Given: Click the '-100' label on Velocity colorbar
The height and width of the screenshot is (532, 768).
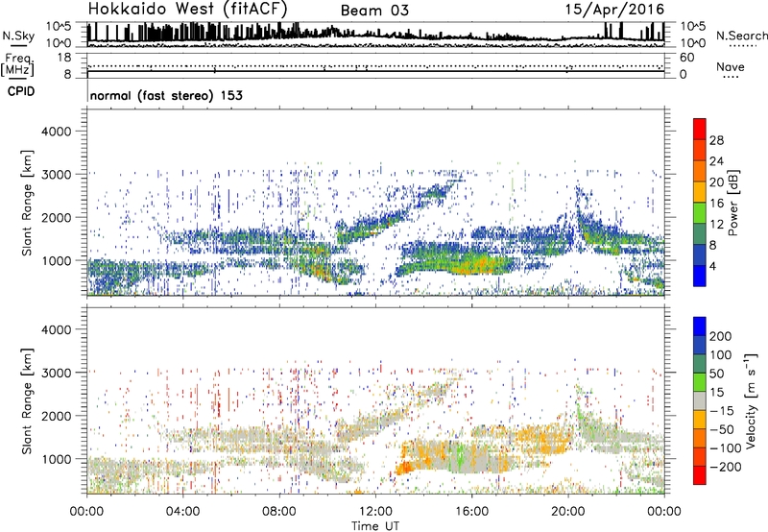Looking at the screenshot, I should tap(725, 448).
